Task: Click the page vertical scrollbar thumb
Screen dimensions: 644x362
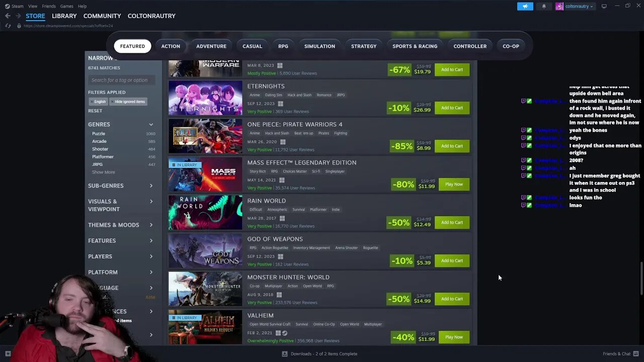Action: [641, 279]
